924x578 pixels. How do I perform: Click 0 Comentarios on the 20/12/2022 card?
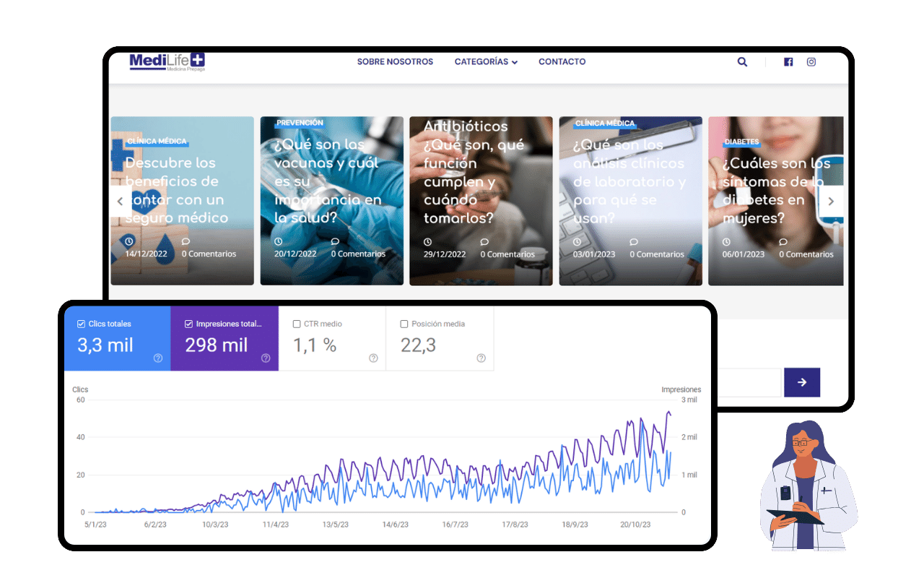[x=358, y=254]
